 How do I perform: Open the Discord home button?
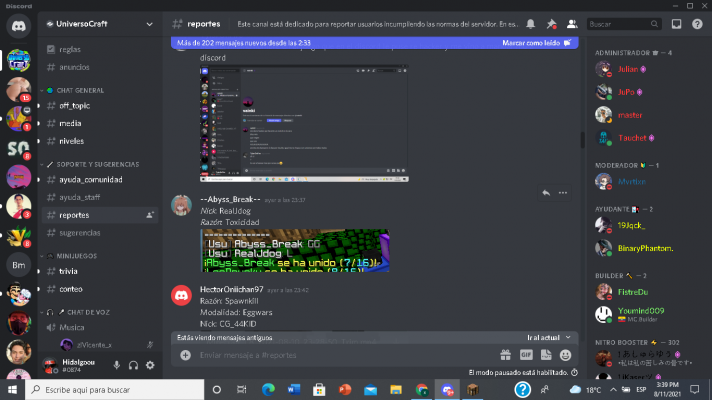tap(19, 28)
